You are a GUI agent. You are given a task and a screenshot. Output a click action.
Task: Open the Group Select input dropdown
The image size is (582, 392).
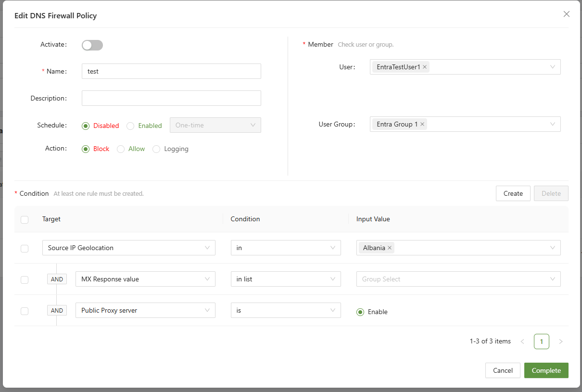[x=458, y=279]
